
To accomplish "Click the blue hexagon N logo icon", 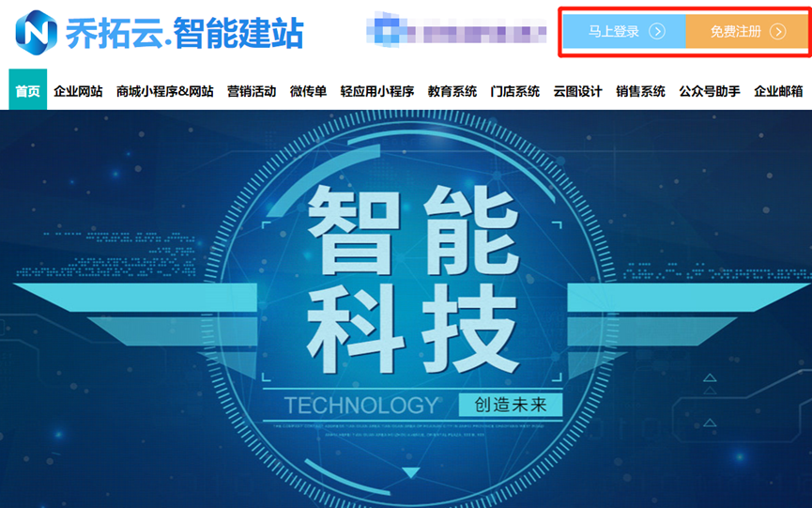I will pyautogui.click(x=37, y=33).
